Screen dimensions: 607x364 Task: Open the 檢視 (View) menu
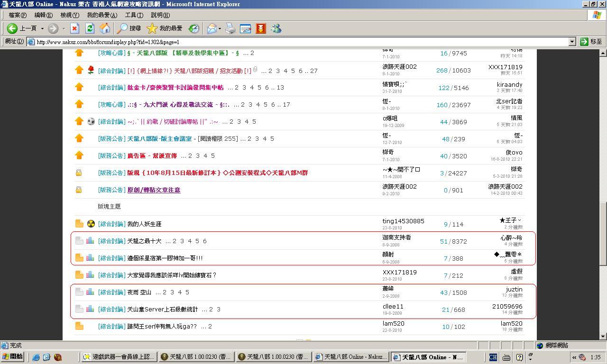[x=69, y=15]
